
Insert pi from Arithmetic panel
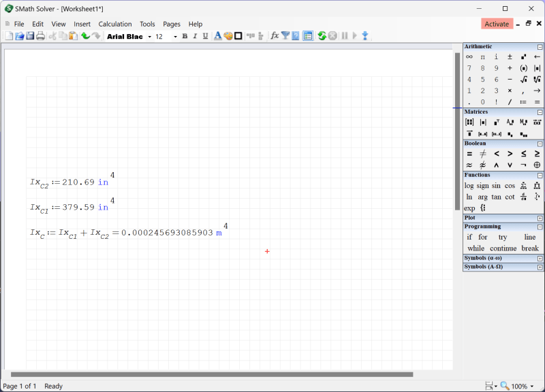[482, 56]
